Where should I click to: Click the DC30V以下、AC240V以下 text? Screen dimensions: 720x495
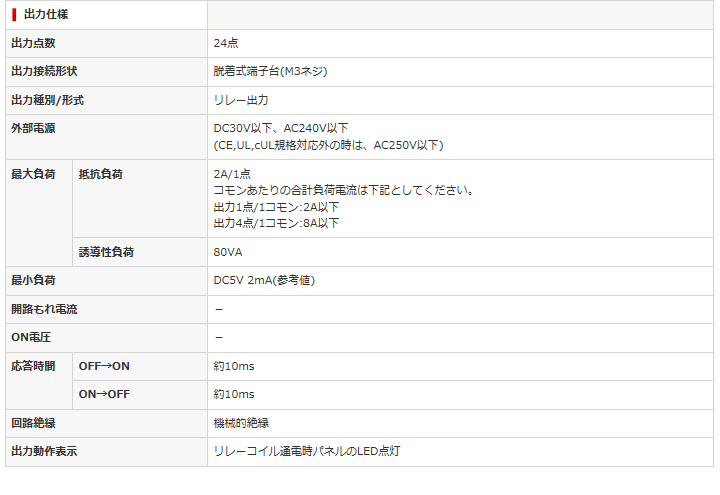pos(281,128)
